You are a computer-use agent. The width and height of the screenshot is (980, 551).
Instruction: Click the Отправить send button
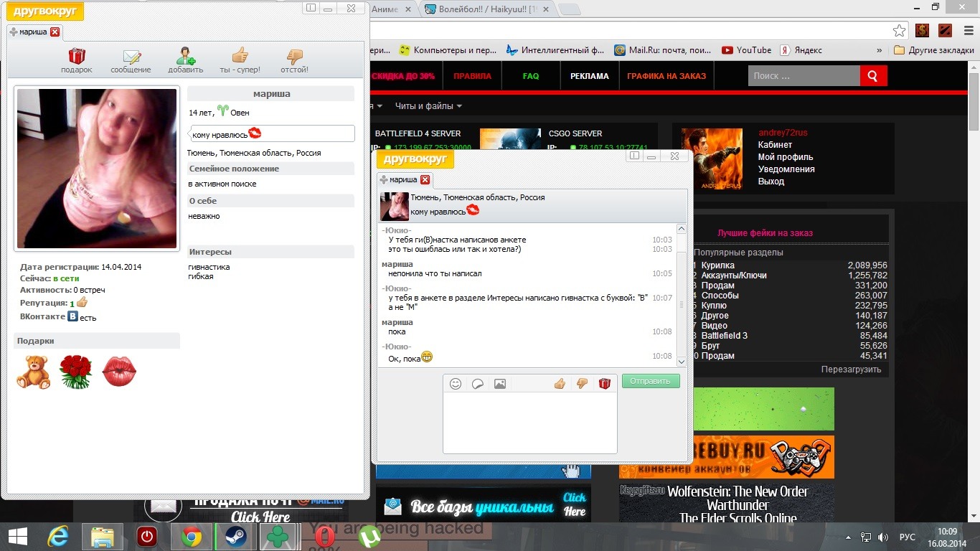(x=651, y=381)
